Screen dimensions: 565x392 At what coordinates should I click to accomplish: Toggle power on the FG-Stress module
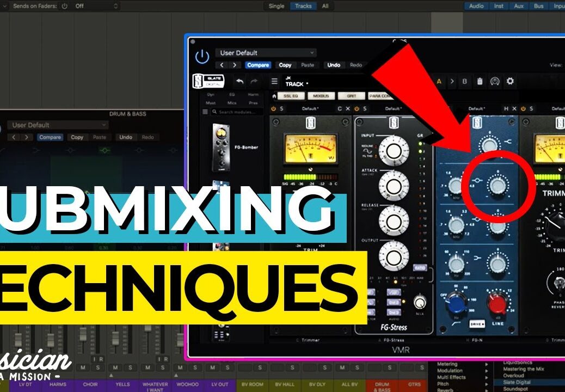357,108
